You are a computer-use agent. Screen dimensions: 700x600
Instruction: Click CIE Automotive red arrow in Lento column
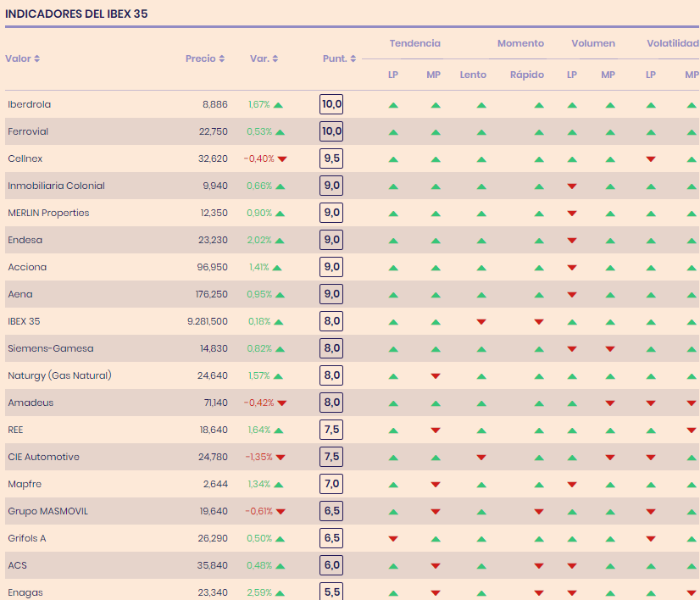click(x=481, y=458)
